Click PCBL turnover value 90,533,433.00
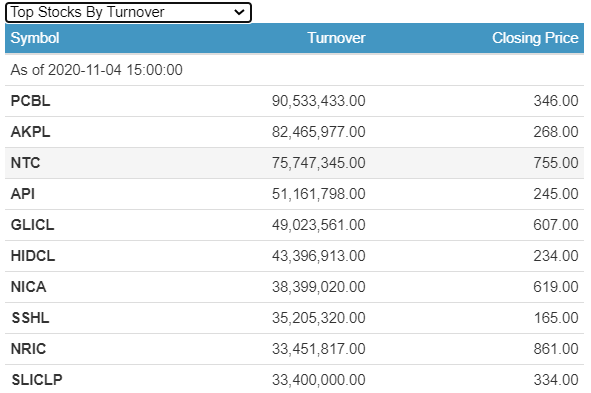This screenshot has width=591, height=393. (318, 101)
